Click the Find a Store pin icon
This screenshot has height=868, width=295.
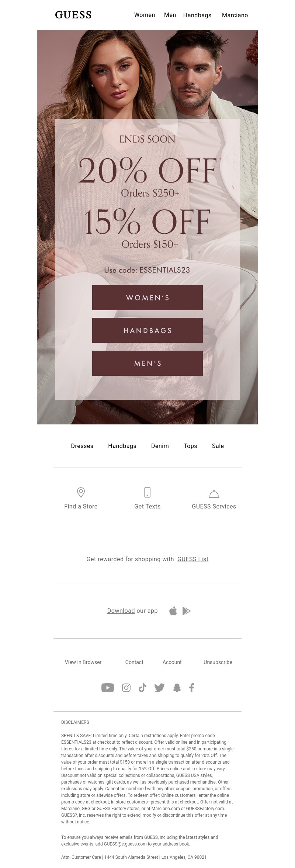click(81, 492)
